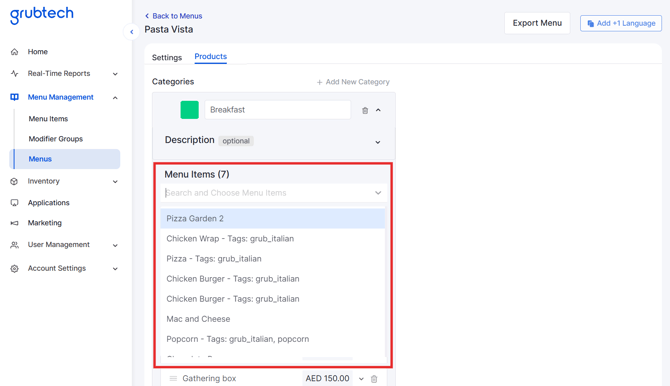Expand User Management sidebar submenu
This screenshot has height=386, width=670.
point(115,245)
